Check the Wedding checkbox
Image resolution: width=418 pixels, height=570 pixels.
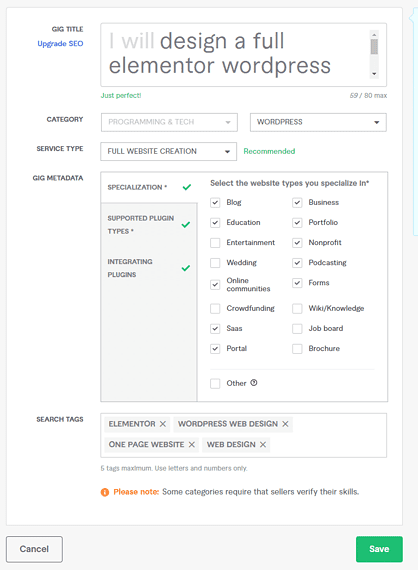[215, 262]
